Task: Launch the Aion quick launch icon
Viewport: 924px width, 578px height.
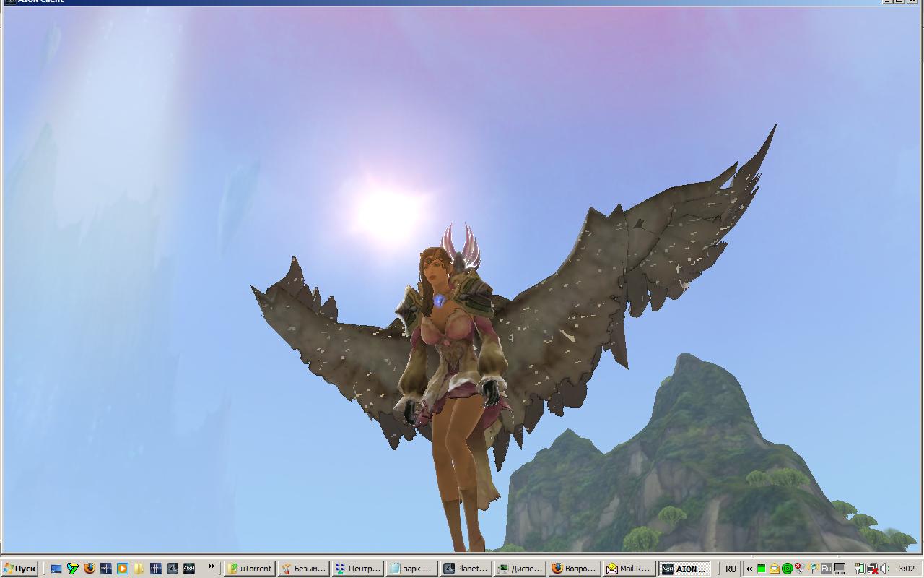Action: pos(189,569)
